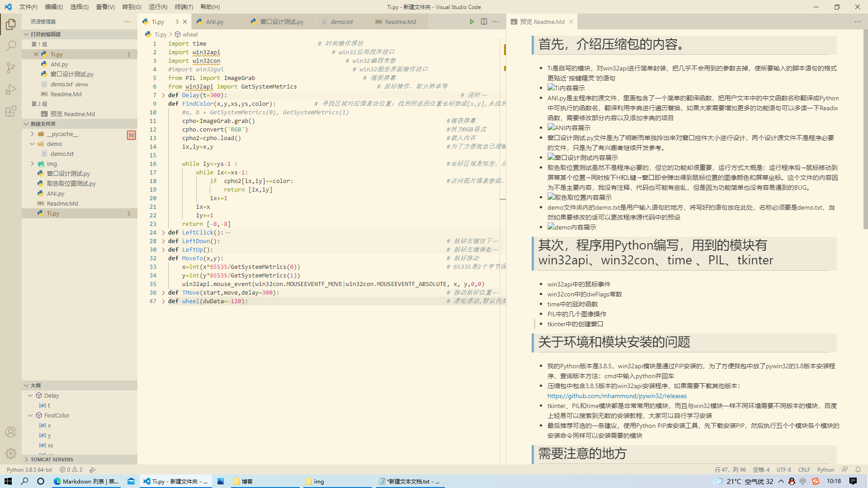Change indentation 空格: 4 setting
The height and width of the screenshot is (488, 868).
point(761,469)
